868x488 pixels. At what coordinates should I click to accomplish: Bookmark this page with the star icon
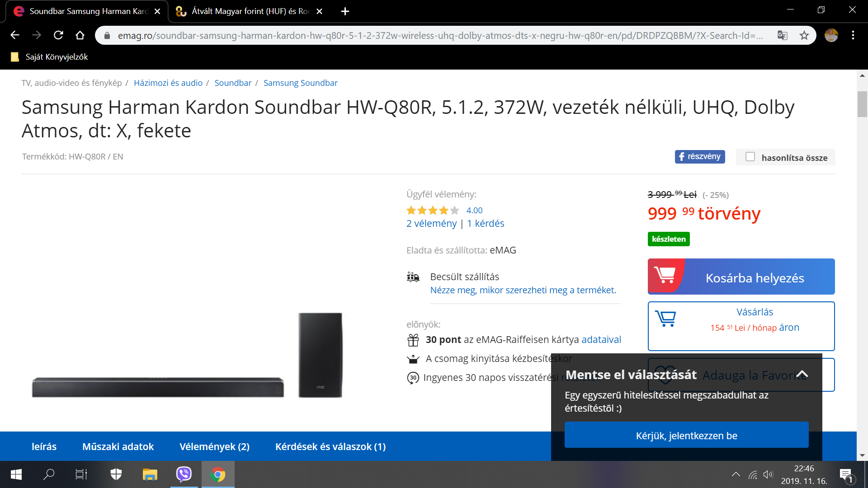804,35
